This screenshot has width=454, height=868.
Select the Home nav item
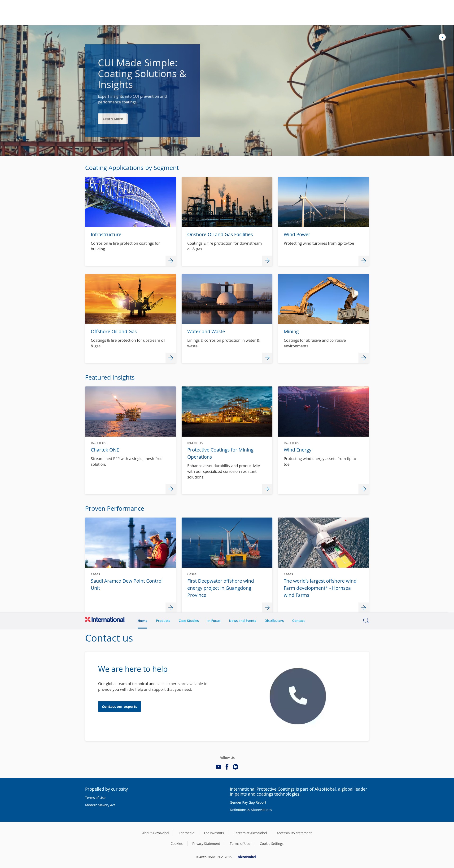[x=142, y=621]
